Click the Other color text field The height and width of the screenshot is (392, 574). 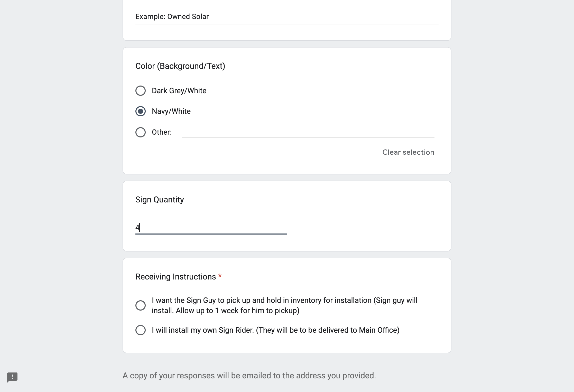(308, 133)
